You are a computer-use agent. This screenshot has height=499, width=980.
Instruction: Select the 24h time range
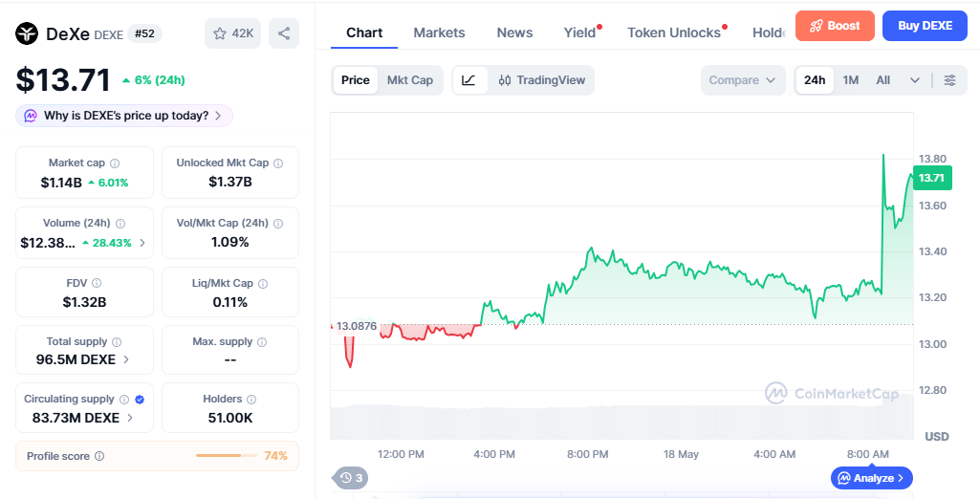[815, 80]
